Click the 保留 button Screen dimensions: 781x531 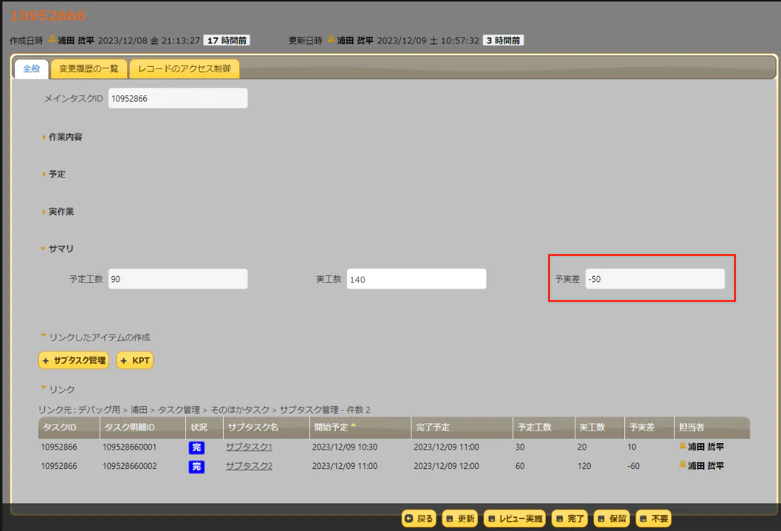pyautogui.click(x=612, y=519)
